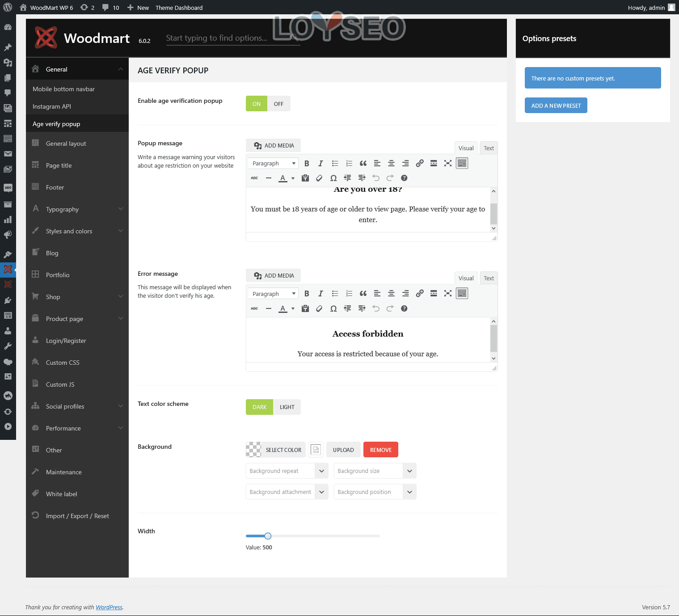
Task: Click ADD MEDIA for Popup message
Action: [273, 145]
